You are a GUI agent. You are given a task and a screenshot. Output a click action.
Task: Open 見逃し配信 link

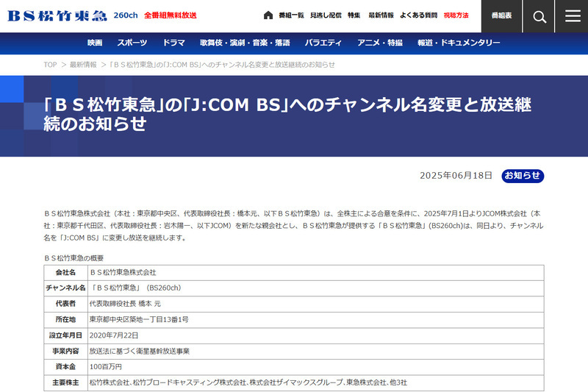click(x=326, y=15)
